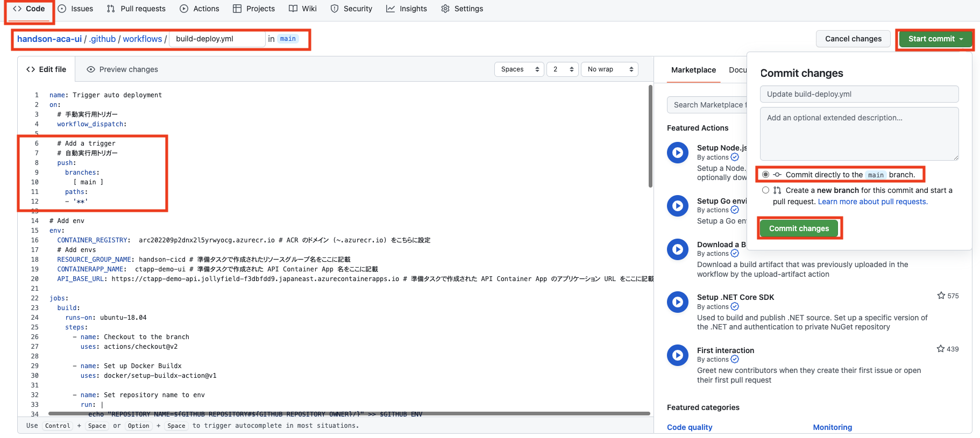Image resolution: width=980 pixels, height=438 pixels.
Task: Click the Search Marketplace input field
Action: [x=707, y=105]
